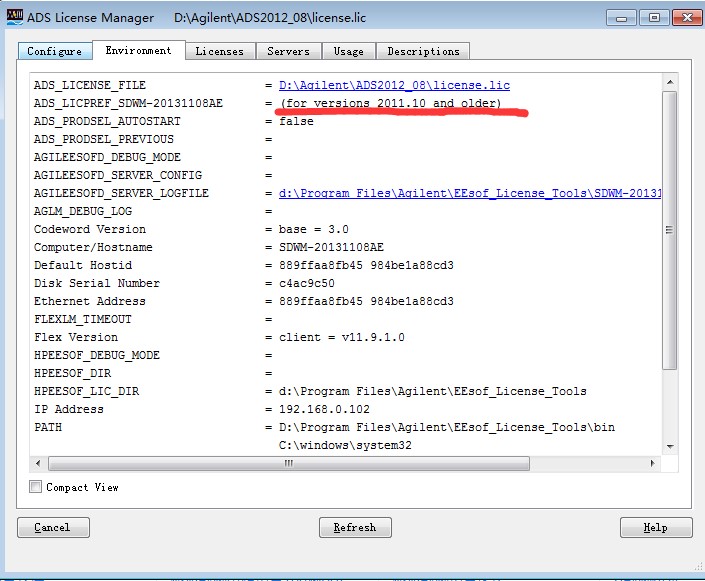Click the horizontal scrollbar left arrow
The width and height of the screenshot is (705, 581).
point(38,463)
